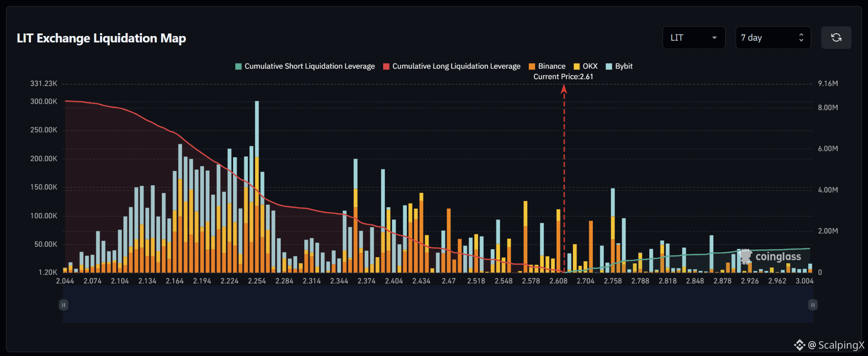Screen dimensions: 868x356
Task: Grab the left zoom range slider handle
Action: 64,305
